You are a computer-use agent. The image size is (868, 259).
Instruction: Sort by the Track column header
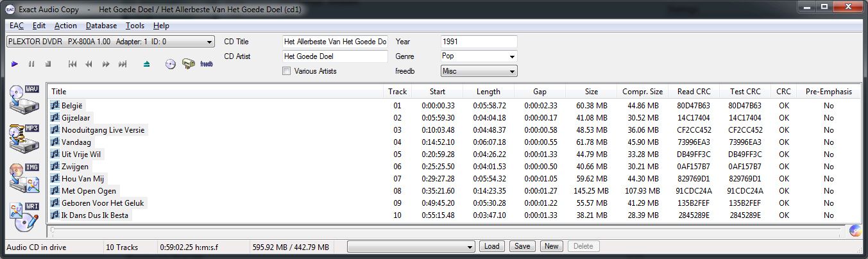point(398,92)
